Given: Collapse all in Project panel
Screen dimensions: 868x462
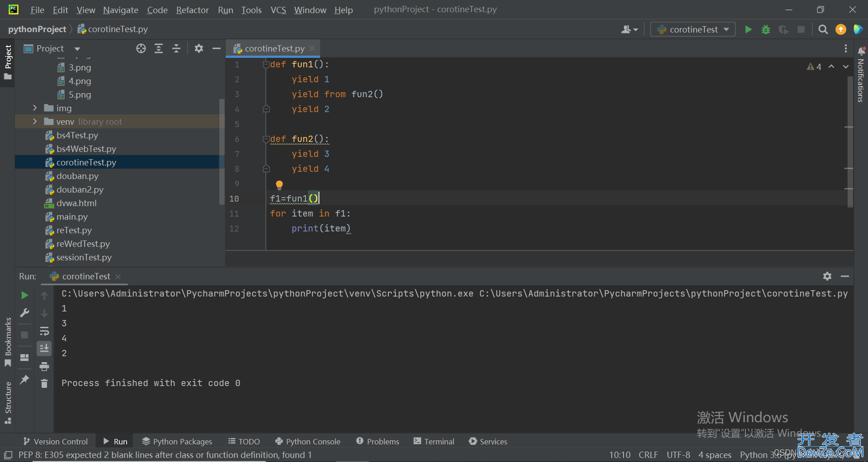Looking at the screenshot, I should tap(176, 48).
